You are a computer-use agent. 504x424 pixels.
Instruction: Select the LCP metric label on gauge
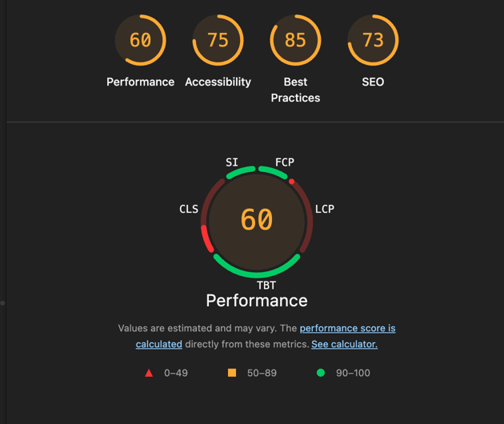pyautogui.click(x=325, y=209)
